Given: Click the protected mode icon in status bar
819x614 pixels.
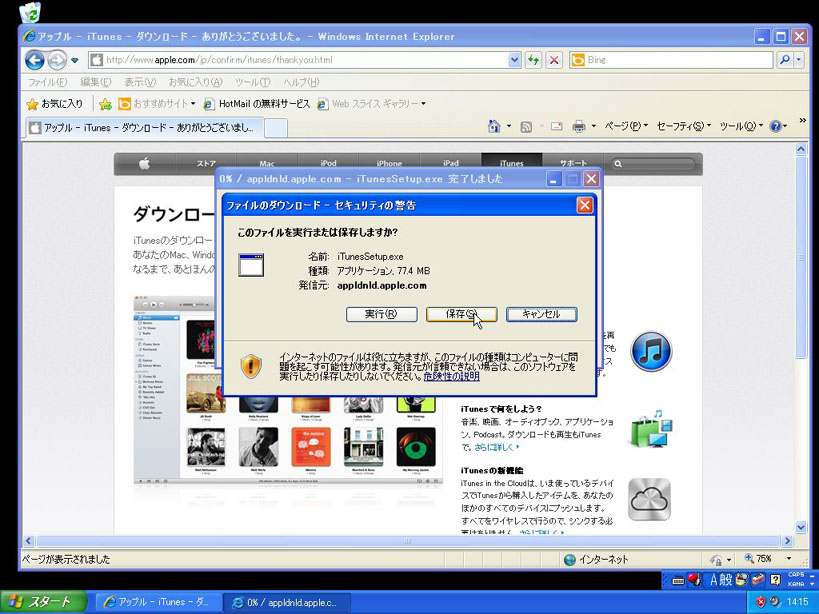Looking at the screenshot, I should pyautogui.click(x=716, y=559).
